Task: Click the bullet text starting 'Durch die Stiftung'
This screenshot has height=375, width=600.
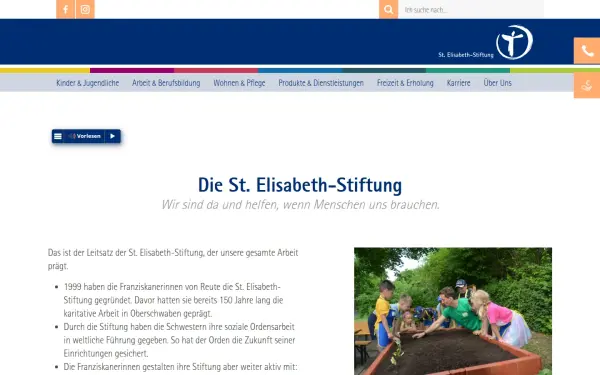Action: tap(179, 340)
